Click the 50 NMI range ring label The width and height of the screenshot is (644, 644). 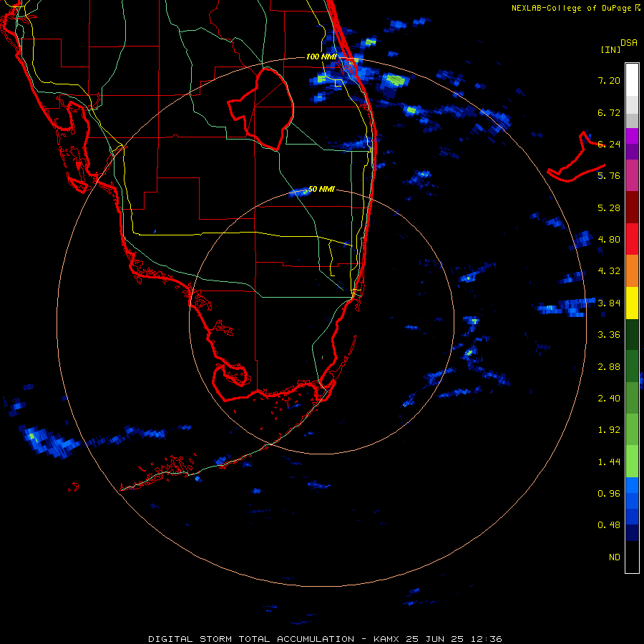tap(321, 189)
